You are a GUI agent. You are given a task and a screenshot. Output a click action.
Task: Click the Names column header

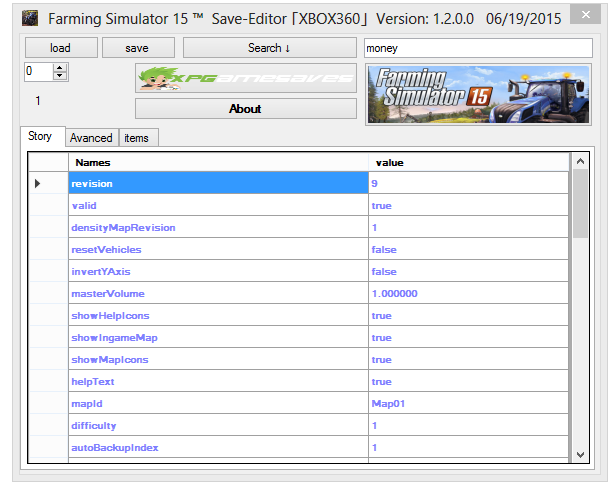(x=217, y=162)
